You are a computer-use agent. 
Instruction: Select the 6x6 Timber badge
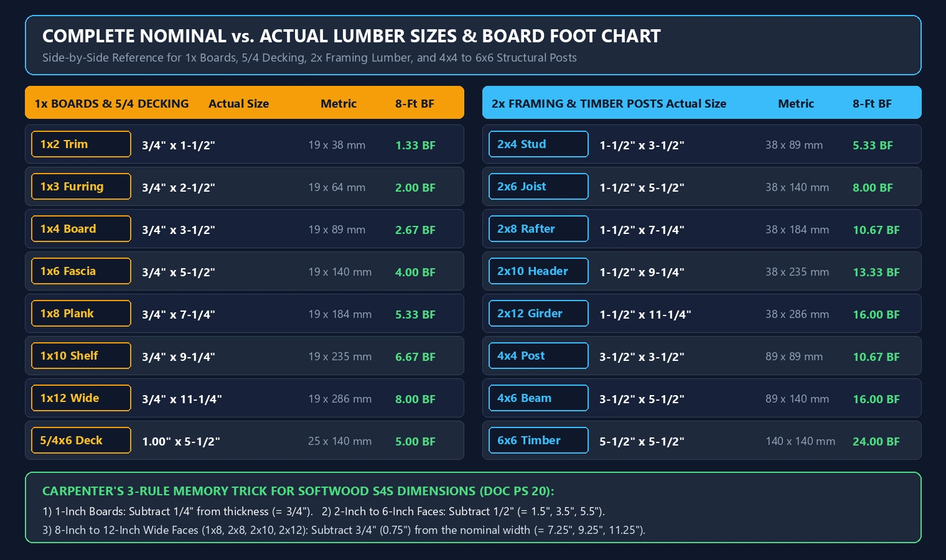click(538, 441)
